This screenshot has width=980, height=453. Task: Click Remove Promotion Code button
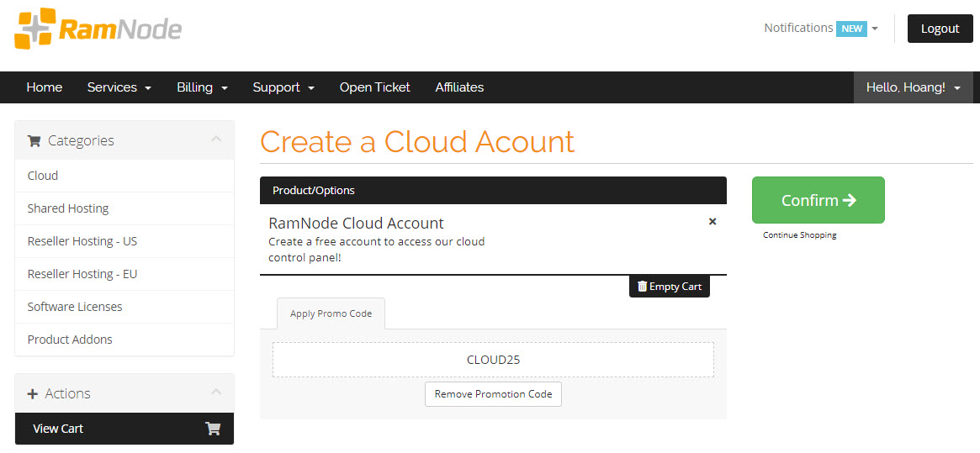pyautogui.click(x=493, y=394)
